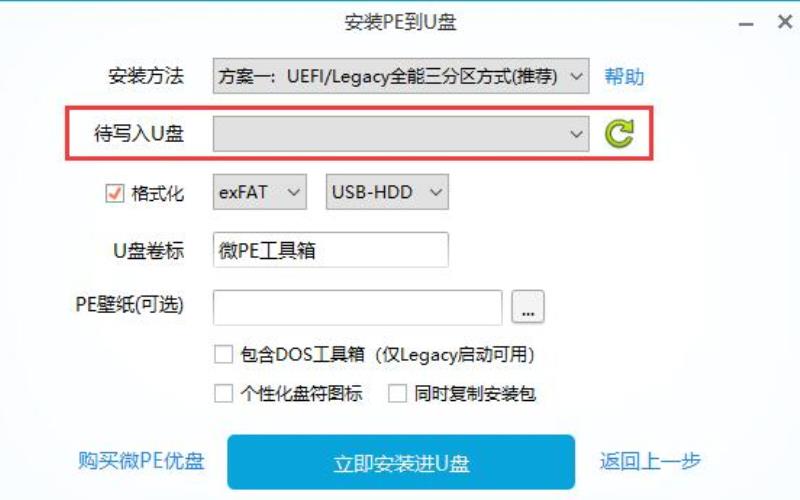Viewport: 800px width, 500px height.
Task: Open the exFAT file system dropdown
Action: [x=260, y=192]
